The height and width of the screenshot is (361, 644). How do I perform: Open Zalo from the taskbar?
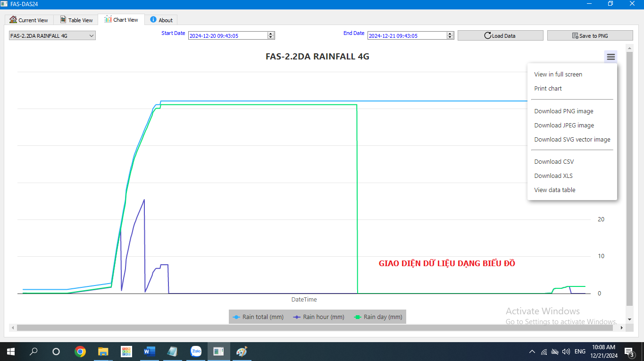pyautogui.click(x=196, y=352)
